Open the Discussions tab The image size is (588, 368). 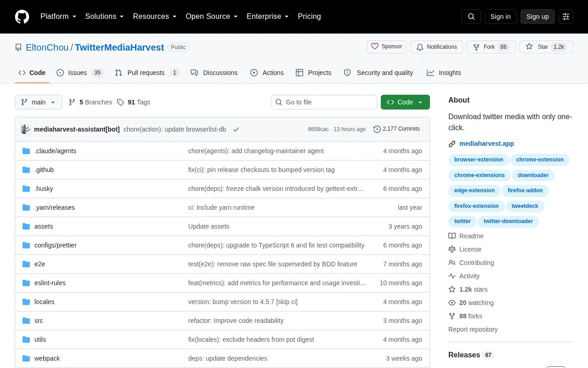pyautogui.click(x=214, y=73)
